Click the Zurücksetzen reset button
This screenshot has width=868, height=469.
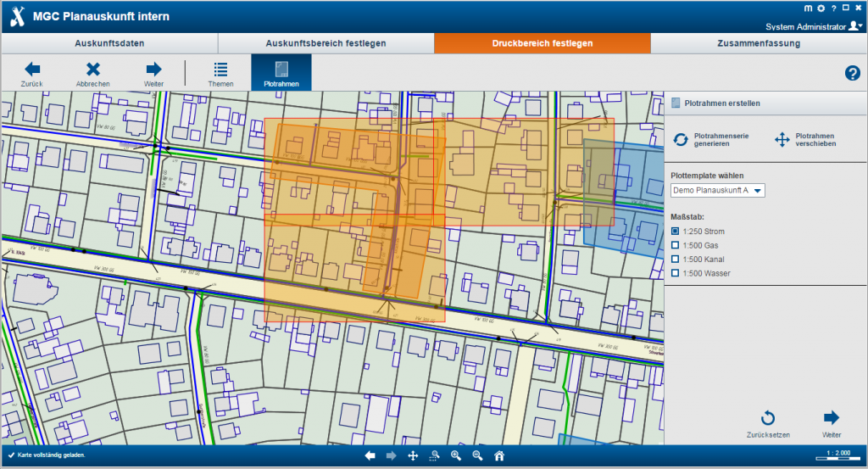[x=768, y=422]
